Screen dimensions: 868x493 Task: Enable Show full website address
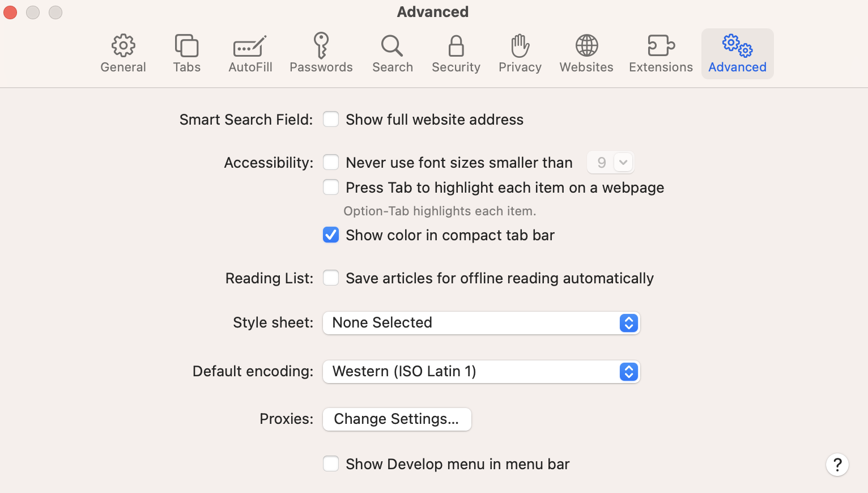pos(331,120)
